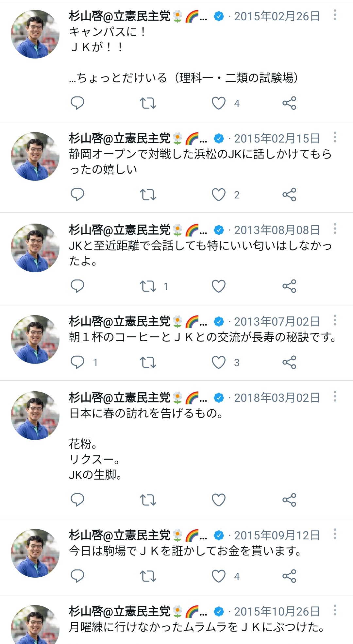Retweet the 2018年03月02日 tweet
This screenshot has width=353, height=644.
click(x=148, y=500)
